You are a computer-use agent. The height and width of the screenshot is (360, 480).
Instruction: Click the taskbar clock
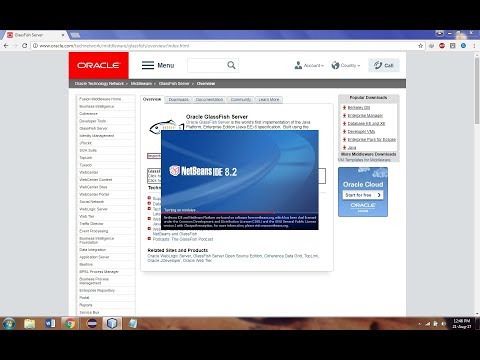[x=462, y=324]
